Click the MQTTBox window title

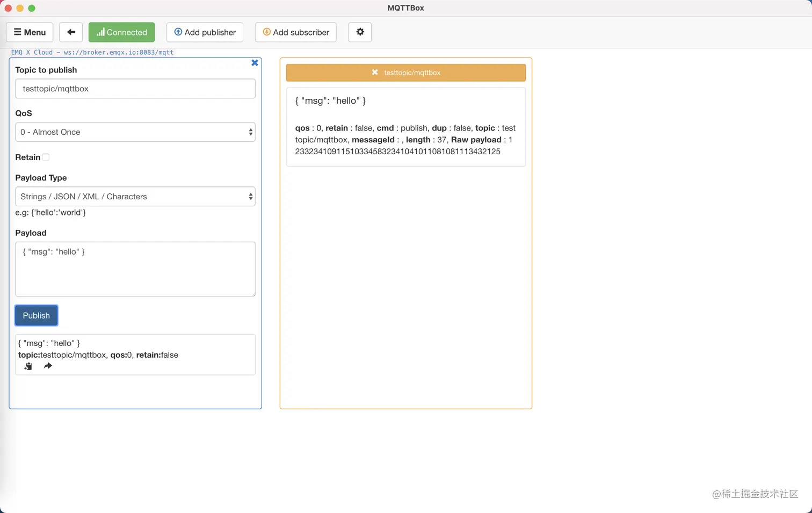tap(406, 8)
